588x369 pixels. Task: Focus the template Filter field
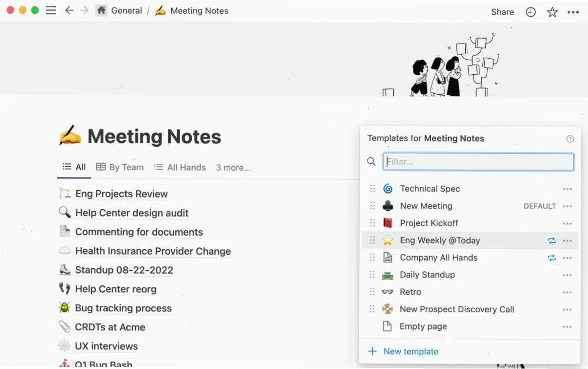click(x=478, y=162)
